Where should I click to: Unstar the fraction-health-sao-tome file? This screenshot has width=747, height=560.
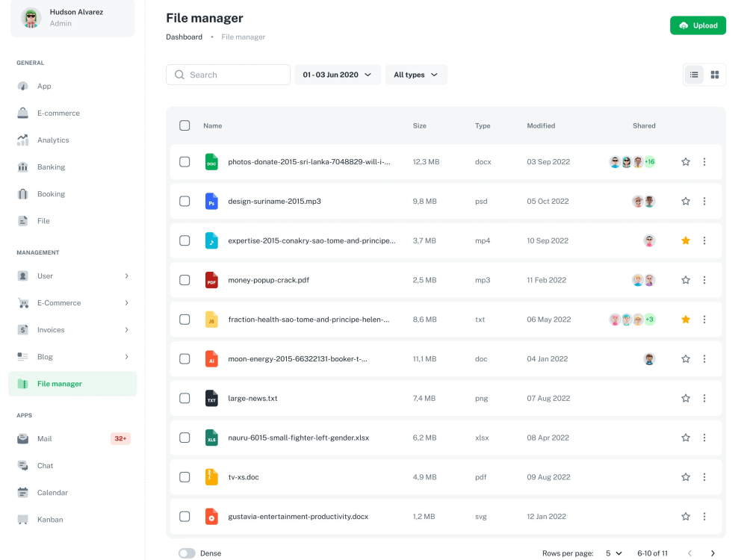tap(686, 320)
